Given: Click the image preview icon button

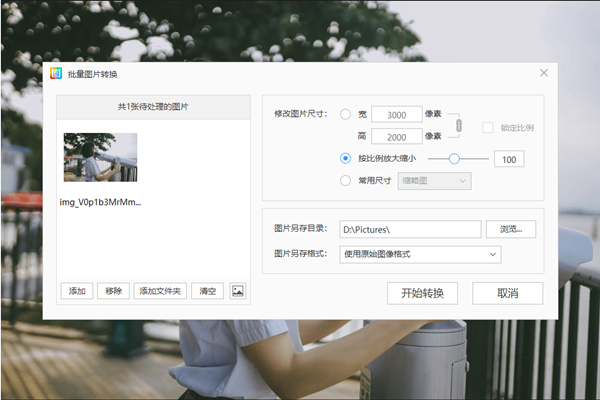Looking at the screenshot, I should pos(238,291).
